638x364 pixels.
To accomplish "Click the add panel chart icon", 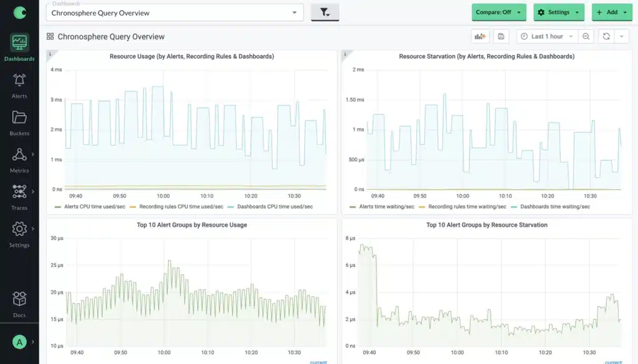I will click(480, 37).
